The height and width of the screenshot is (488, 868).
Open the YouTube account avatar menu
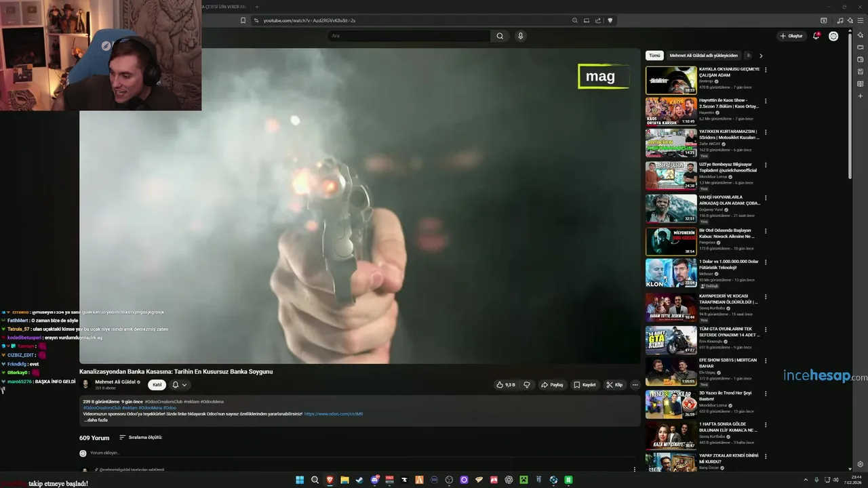833,36
